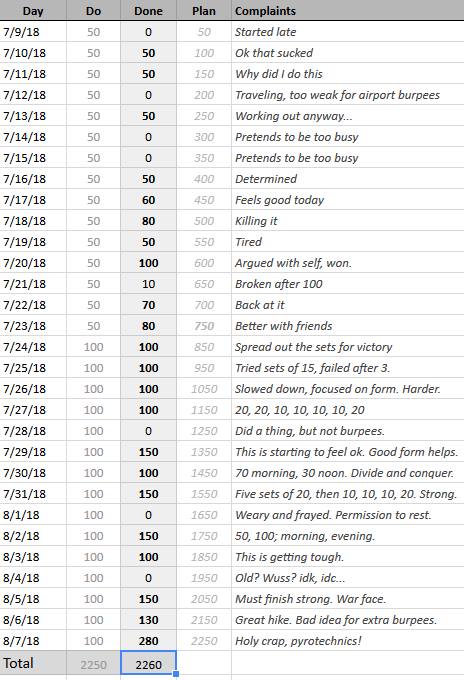Screen dimensions: 464x680
Task: Select the Plan cell showing 1050
Action: [x=204, y=389]
